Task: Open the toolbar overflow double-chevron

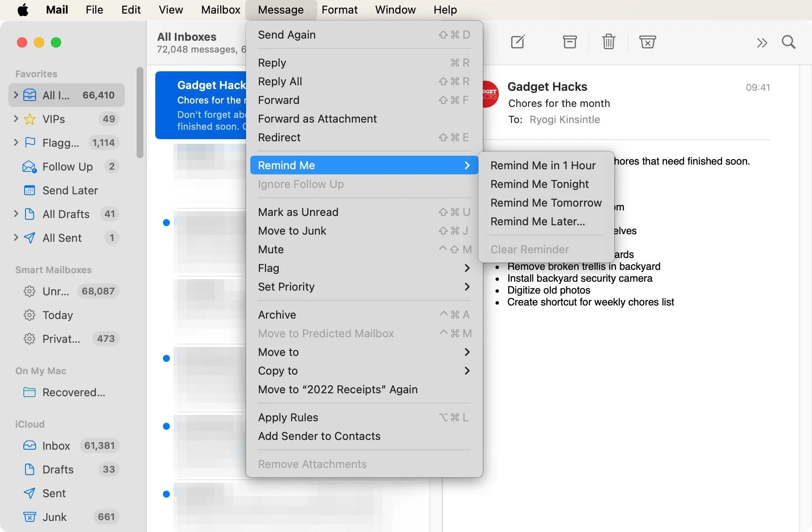Action: [762, 42]
